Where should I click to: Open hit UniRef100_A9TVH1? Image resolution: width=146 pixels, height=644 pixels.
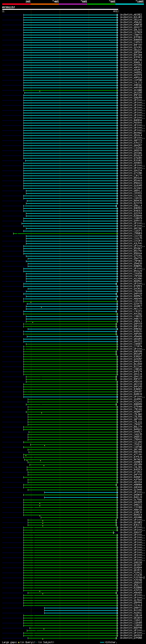pos(131,65)
